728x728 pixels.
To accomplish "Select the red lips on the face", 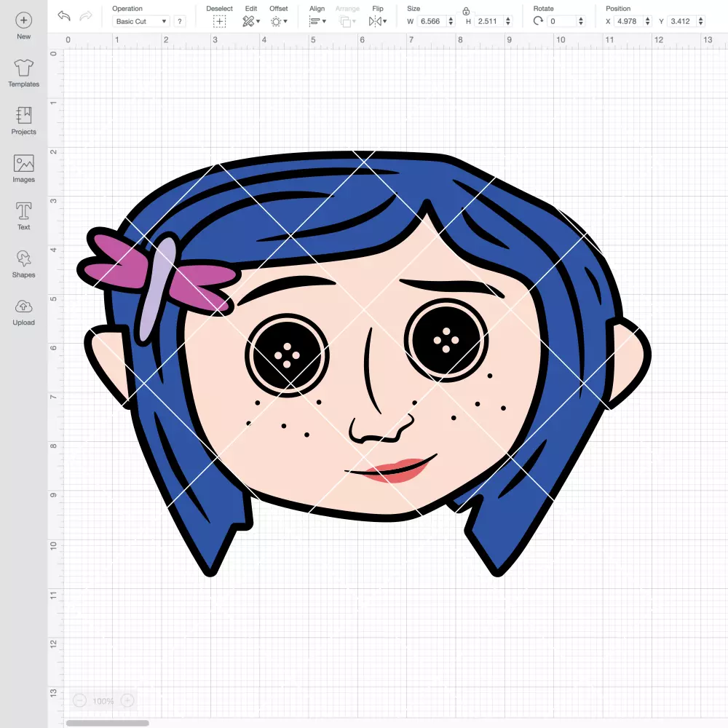I will pos(395,470).
